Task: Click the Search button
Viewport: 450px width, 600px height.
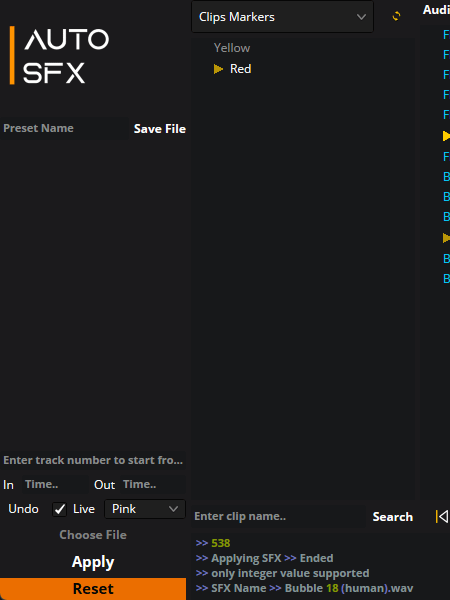Action: coord(393,517)
